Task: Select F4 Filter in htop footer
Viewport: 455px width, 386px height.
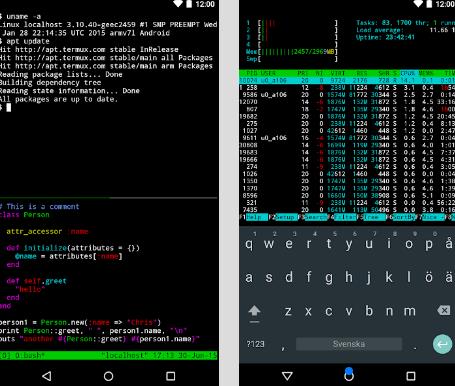Action: click(x=342, y=217)
